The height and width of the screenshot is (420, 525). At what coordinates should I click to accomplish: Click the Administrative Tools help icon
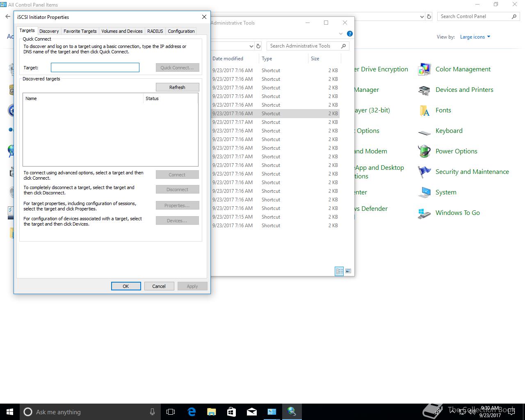(349, 34)
